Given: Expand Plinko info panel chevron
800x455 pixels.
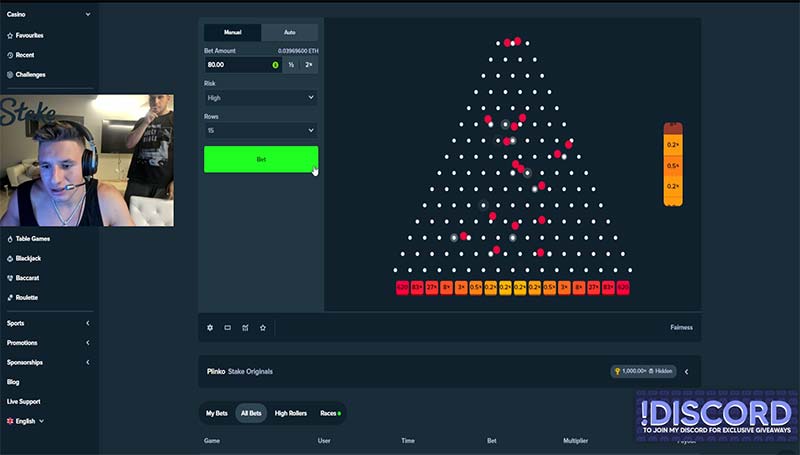Looking at the screenshot, I should pos(687,372).
